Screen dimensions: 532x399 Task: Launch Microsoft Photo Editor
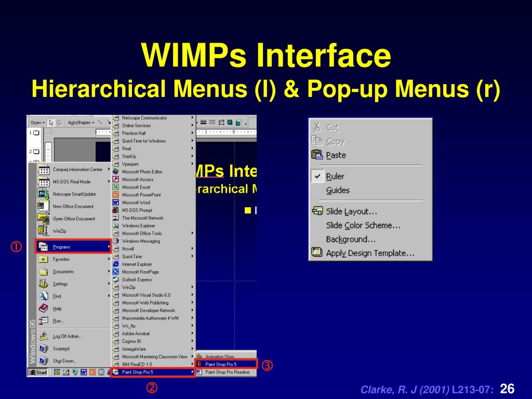[x=153, y=171]
